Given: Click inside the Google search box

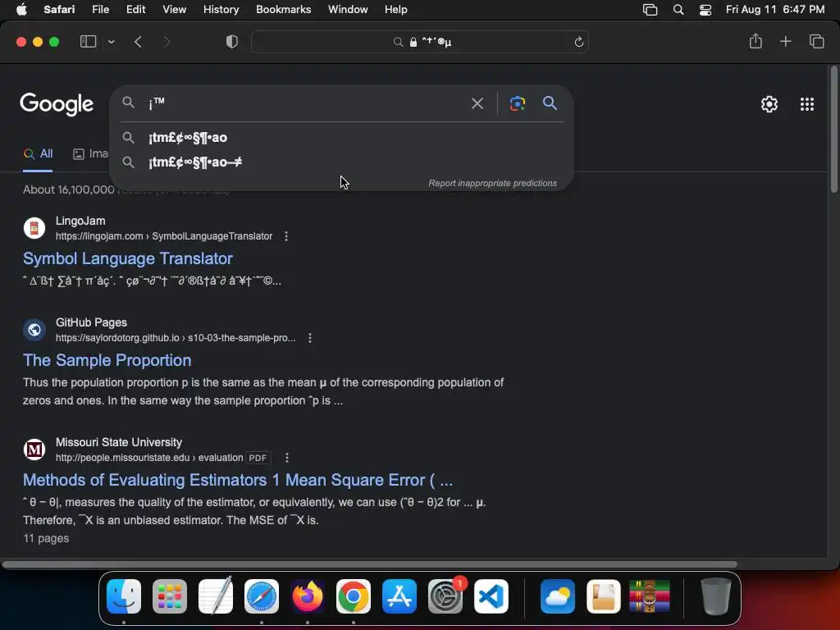Looking at the screenshot, I should (x=305, y=103).
